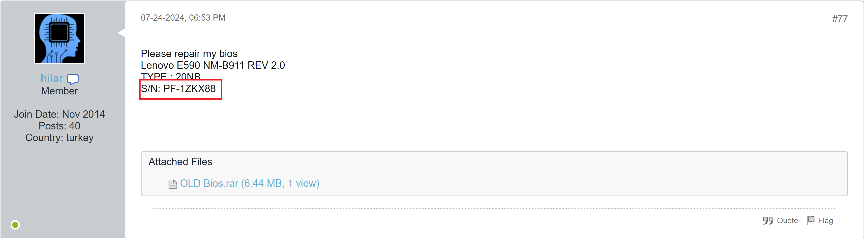Click the chat bubble icon beside hilar
Viewport: 868px width, 238px height.
[x=72, y=79]
